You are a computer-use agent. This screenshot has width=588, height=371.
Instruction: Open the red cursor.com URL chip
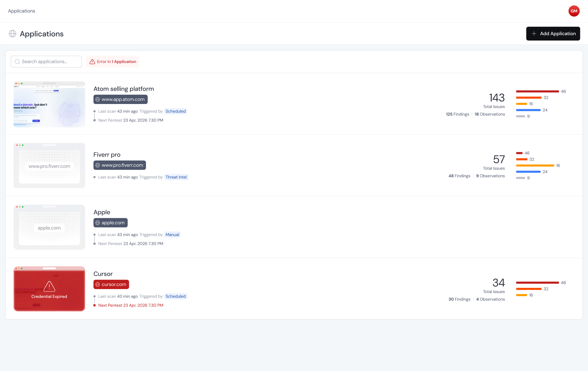tap(111, 285)
